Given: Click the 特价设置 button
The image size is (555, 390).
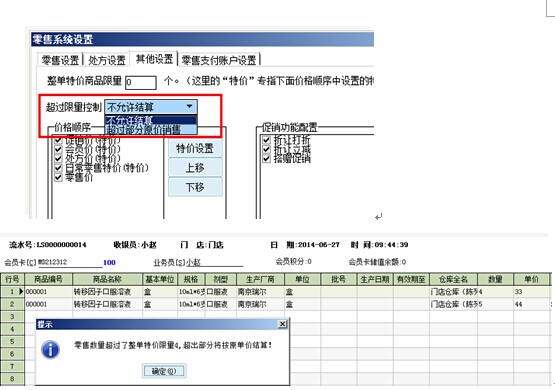Looking at the screenshot, I should point(195,148).
